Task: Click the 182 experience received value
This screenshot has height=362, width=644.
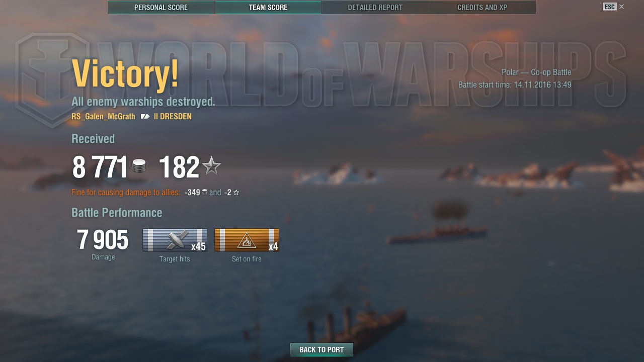Action: pyautogui.click(x=179, y=167)
